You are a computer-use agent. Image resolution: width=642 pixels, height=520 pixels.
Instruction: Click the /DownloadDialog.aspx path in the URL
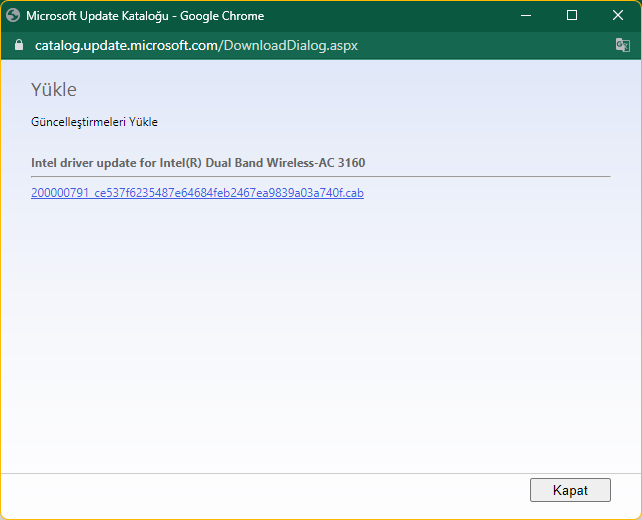pyautogui.click(x=289, y=46)
